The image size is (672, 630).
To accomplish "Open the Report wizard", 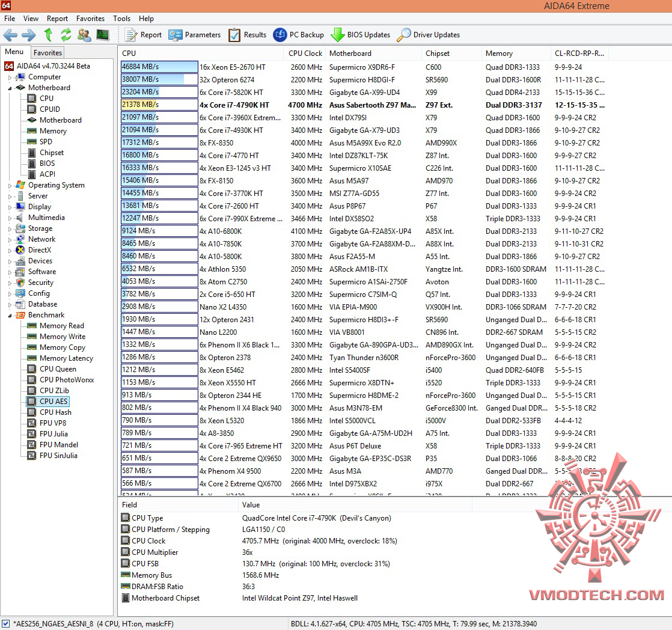I will (x=144, y=35).
